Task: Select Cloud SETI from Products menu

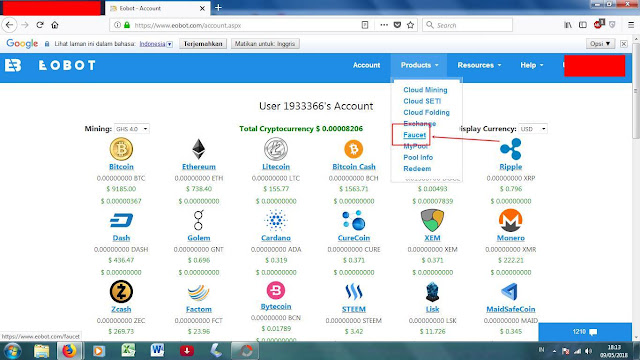Action: (422, 101)
